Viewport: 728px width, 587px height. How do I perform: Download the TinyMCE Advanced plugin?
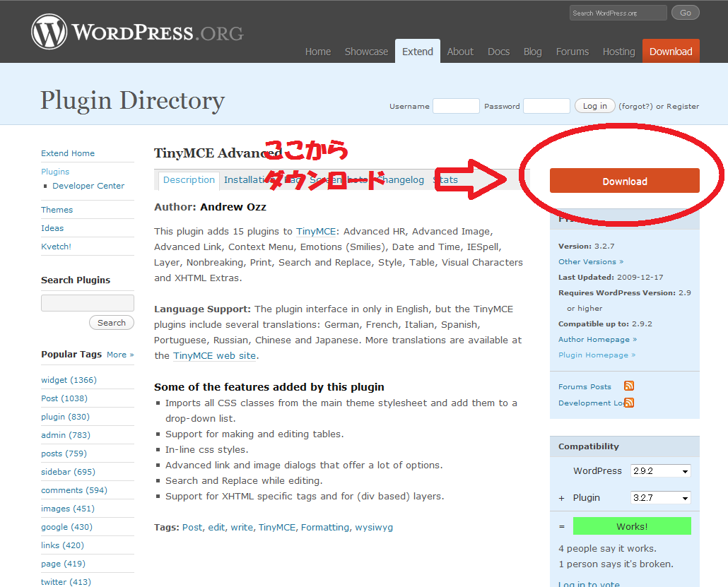coord(625,181)
